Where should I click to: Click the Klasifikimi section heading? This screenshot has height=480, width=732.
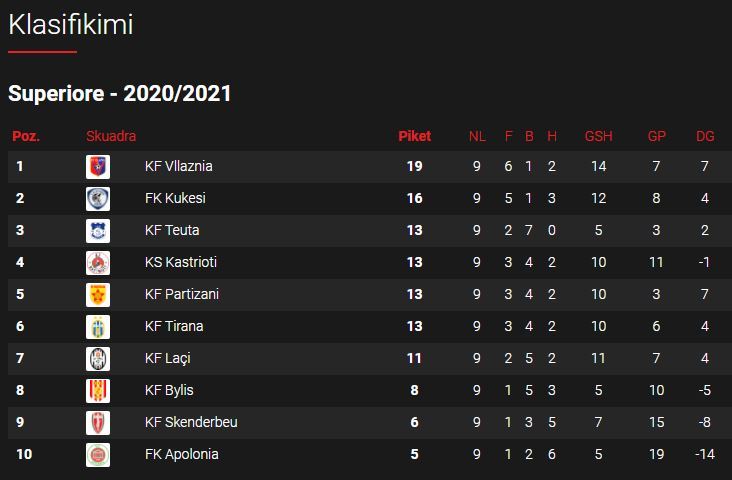(x=70, y=25)
